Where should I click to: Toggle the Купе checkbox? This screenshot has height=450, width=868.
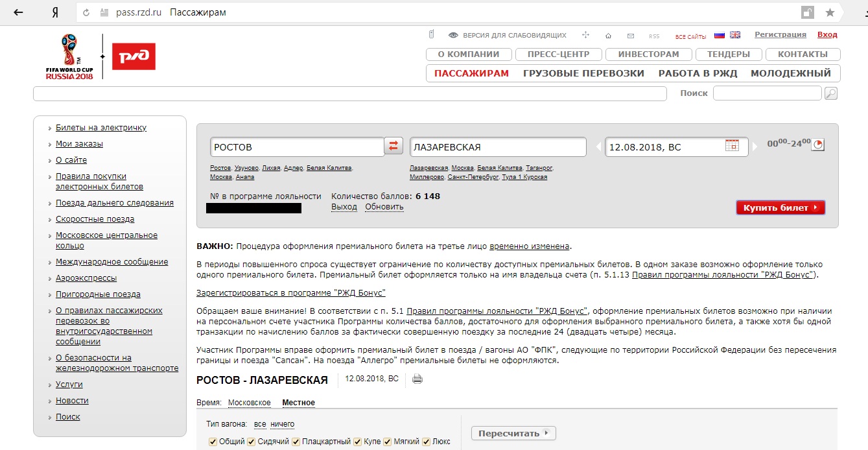(358, 442)
